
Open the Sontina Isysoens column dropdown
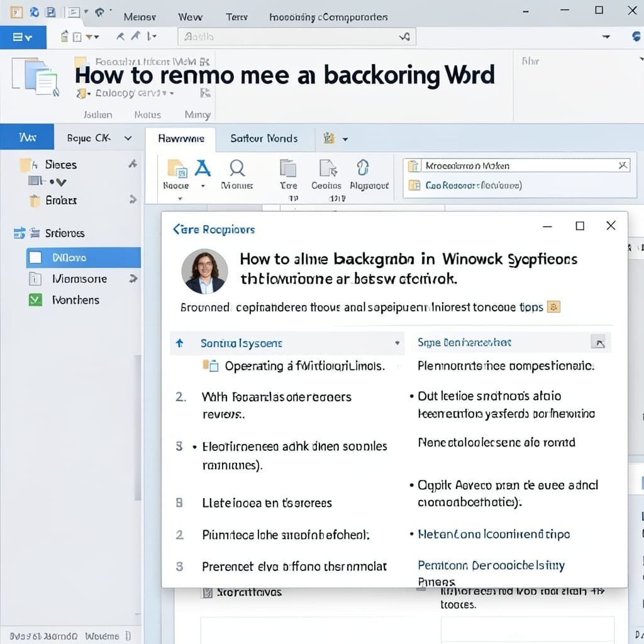coord(397,343)
